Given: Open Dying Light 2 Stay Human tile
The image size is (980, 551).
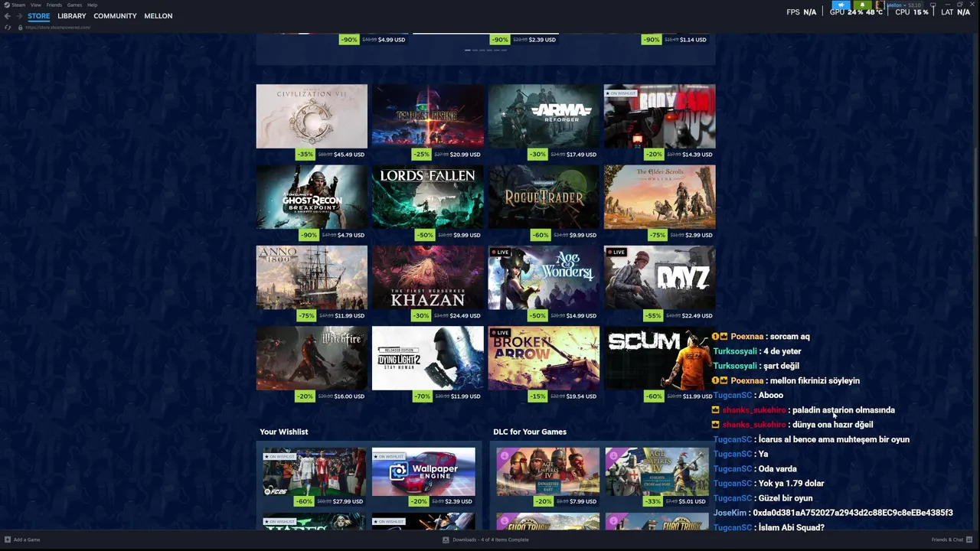Looking at the screenshot, I should coord(427,358).
